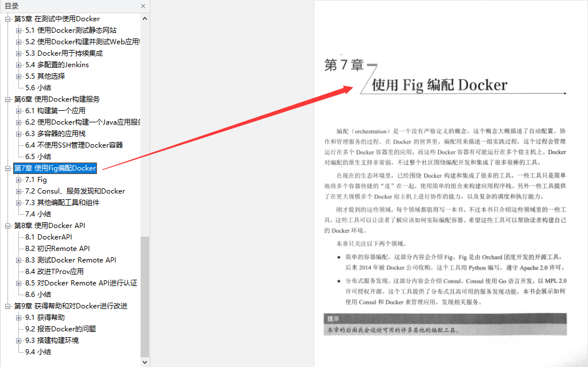Select bookmark 6.3 多容器的应用栈
588x367 pixels.
[56, 134]
